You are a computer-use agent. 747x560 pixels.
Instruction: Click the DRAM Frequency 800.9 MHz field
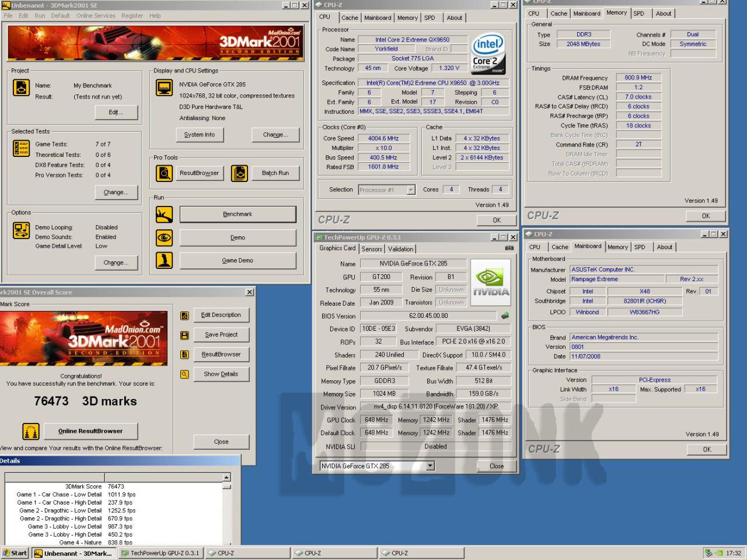point(638,78)
